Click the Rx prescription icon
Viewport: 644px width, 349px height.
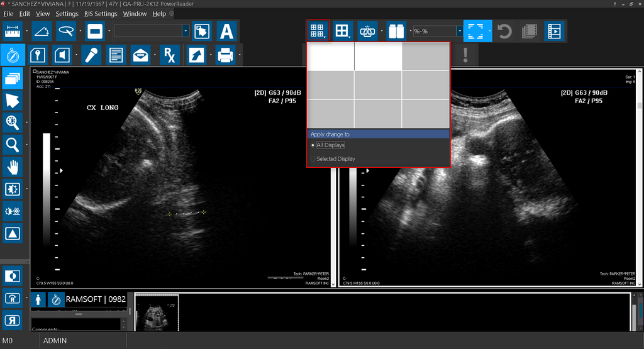[169, 55]
